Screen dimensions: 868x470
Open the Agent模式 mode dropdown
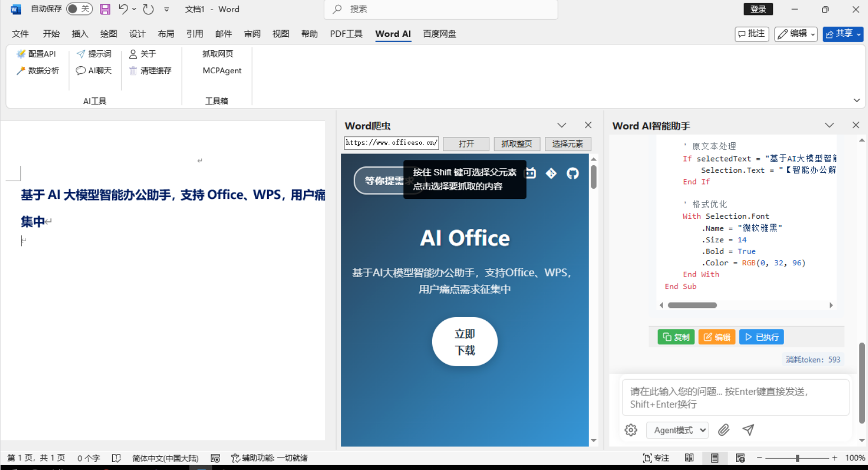click(677, 430)
